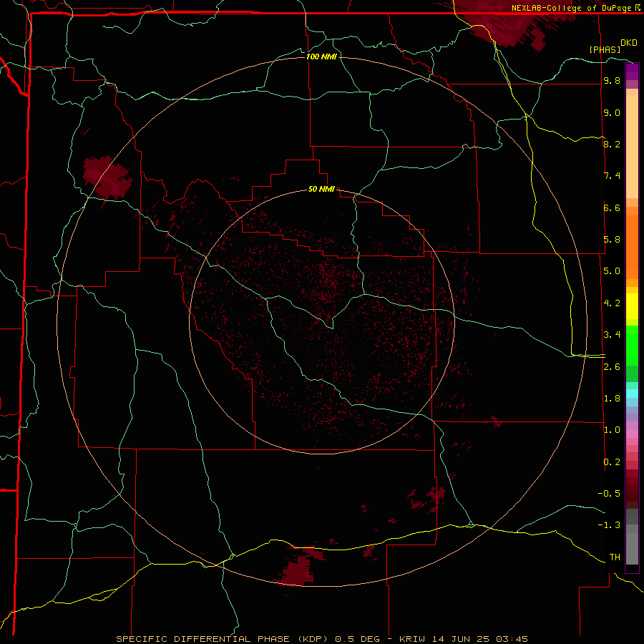
Task: Click the cyan segment of the color bar
Action: coord(632,393)
